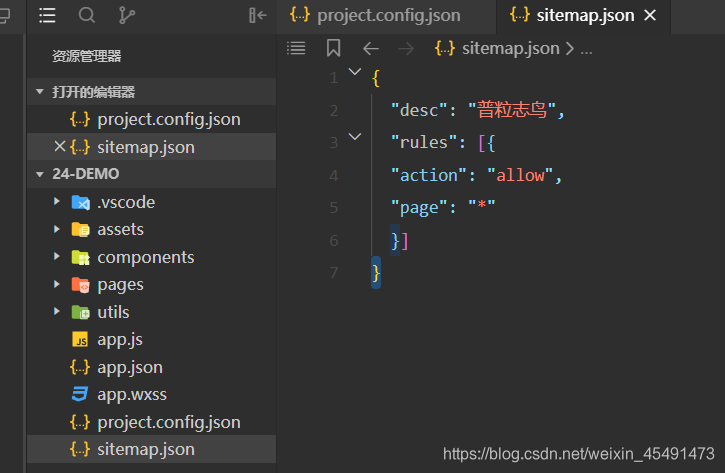The width and height of the screenshot is (725, 473).
Task: Click the bookmark icon in editor toolbar
Action: pos(333,48)
